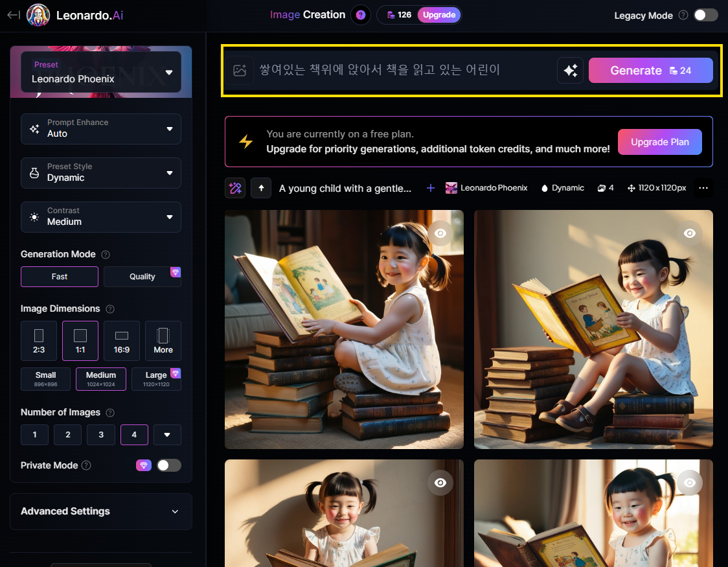
Task: Open Image Dimensions help icon
Action: [110, 309]
